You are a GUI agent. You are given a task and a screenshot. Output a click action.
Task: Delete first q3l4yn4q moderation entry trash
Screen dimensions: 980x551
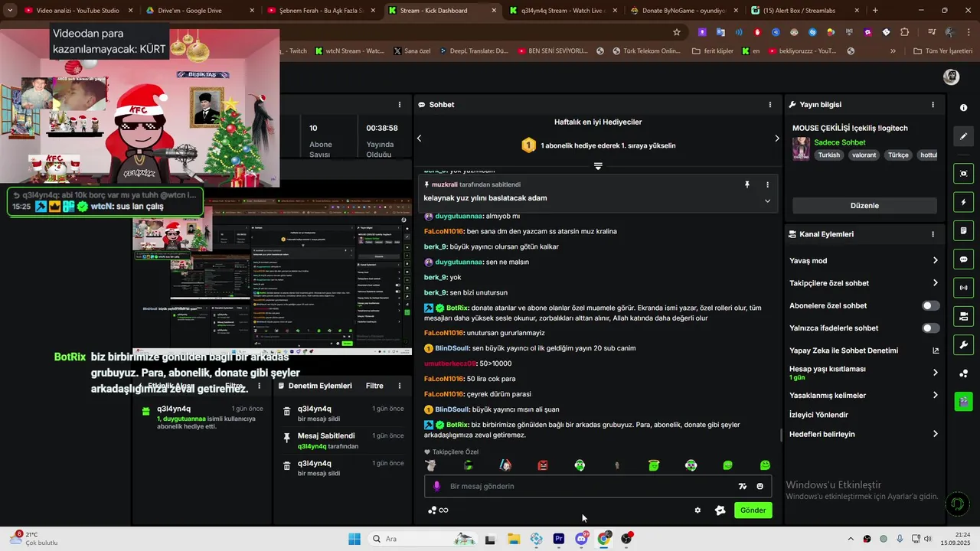pos(287,412)
